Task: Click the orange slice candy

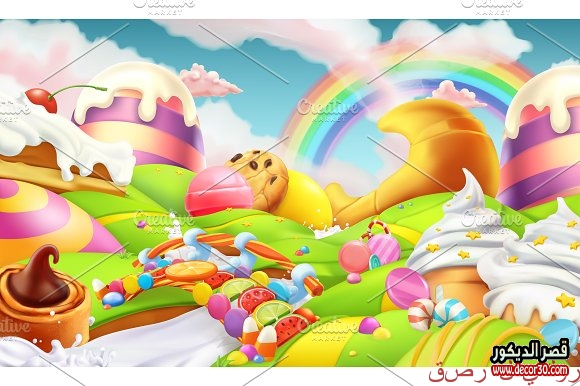Action: (191, 271)
